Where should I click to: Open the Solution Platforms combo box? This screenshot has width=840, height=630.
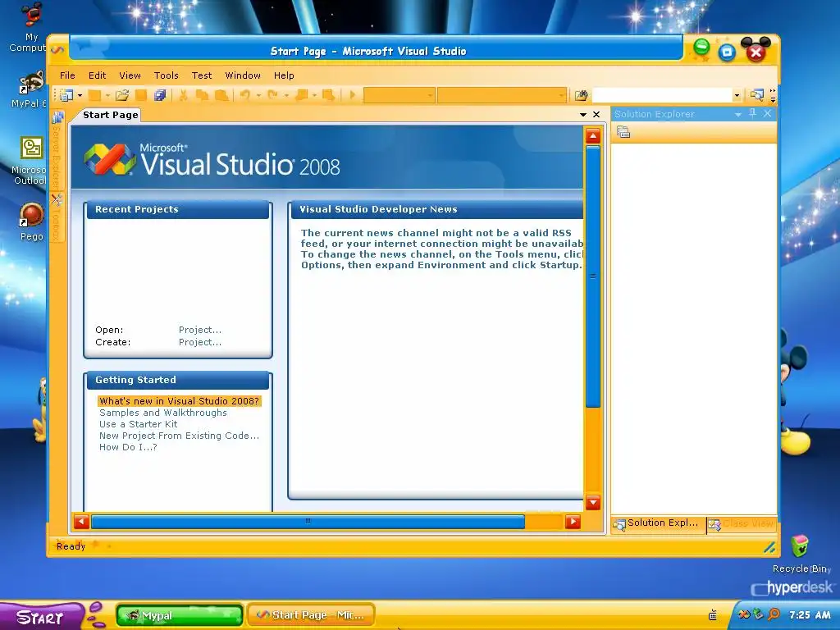tap(502, 95)
